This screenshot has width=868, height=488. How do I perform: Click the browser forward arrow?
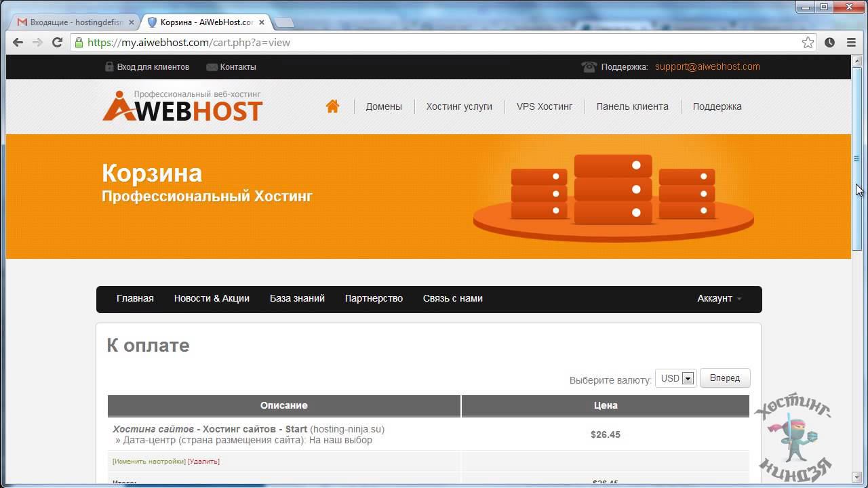(37, 42)
